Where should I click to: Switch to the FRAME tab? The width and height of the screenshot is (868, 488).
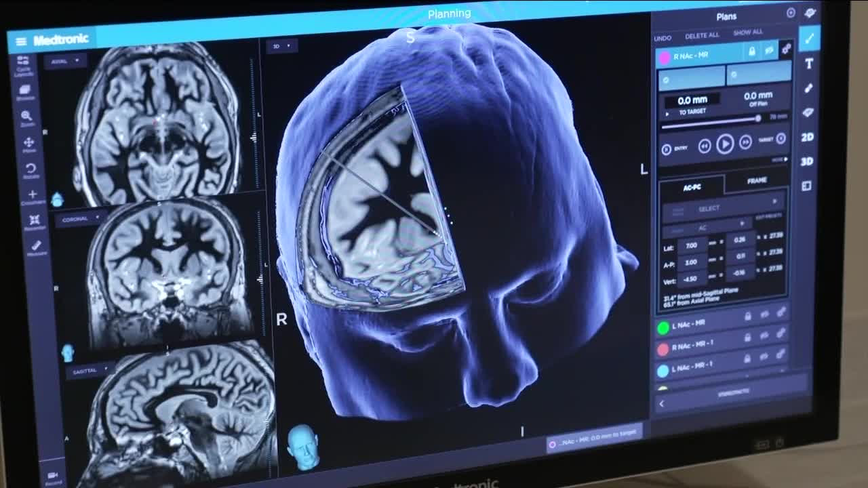[x=756, y=181]
